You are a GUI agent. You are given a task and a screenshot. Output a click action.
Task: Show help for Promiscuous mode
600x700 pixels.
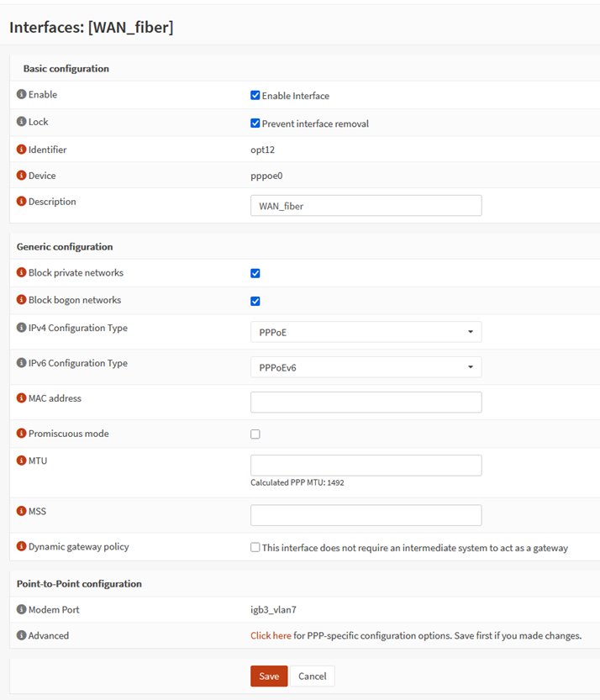22,434
